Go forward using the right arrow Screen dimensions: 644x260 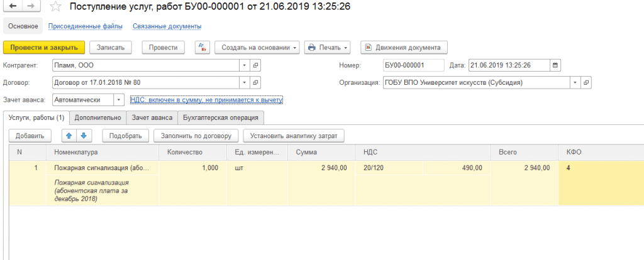pyautogui.click(x=31, y=6)
